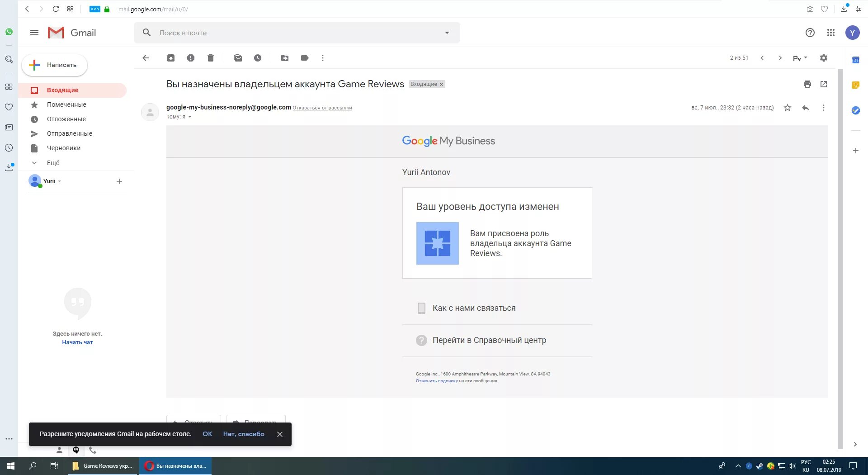Open email in new window
868x475 pixels.
pyautogui.click(x=824, y=84)
